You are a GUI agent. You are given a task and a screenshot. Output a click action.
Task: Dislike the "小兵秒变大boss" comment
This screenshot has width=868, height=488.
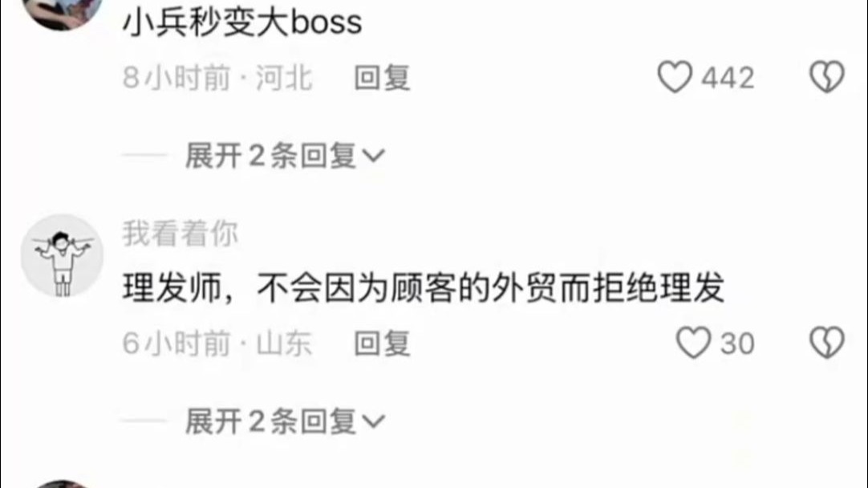coord(827,76)
